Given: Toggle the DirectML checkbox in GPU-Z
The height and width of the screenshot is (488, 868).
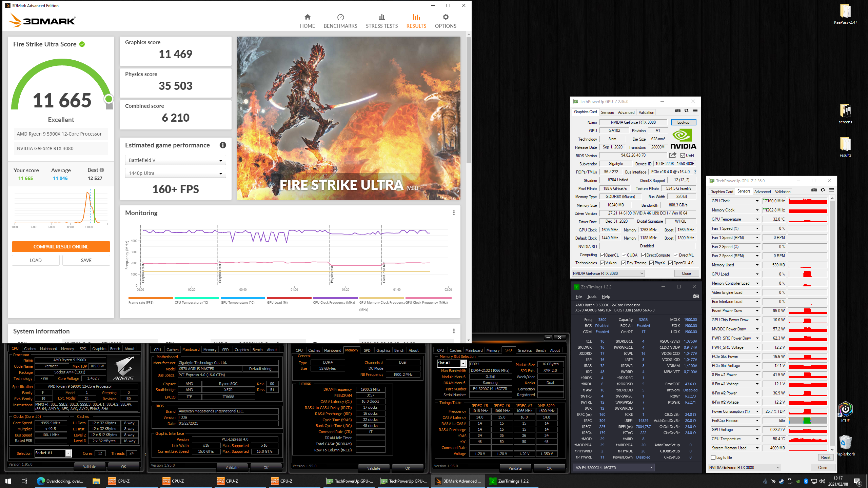Looking at the screenshot, I should 676,255.
